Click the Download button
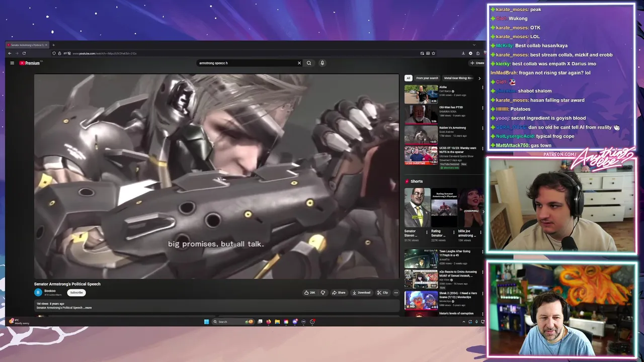The height and width of the screenshot is (362, 644). [x=361, y=293]
